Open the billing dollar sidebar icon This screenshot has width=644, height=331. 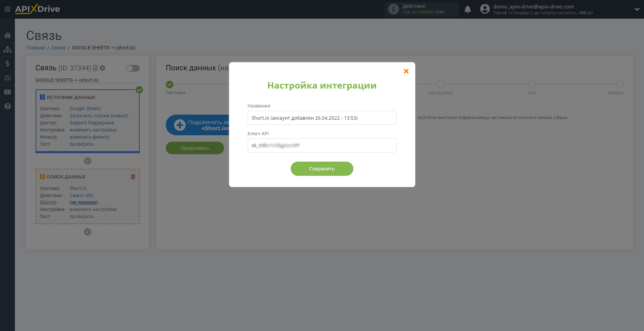coord(7,64)
